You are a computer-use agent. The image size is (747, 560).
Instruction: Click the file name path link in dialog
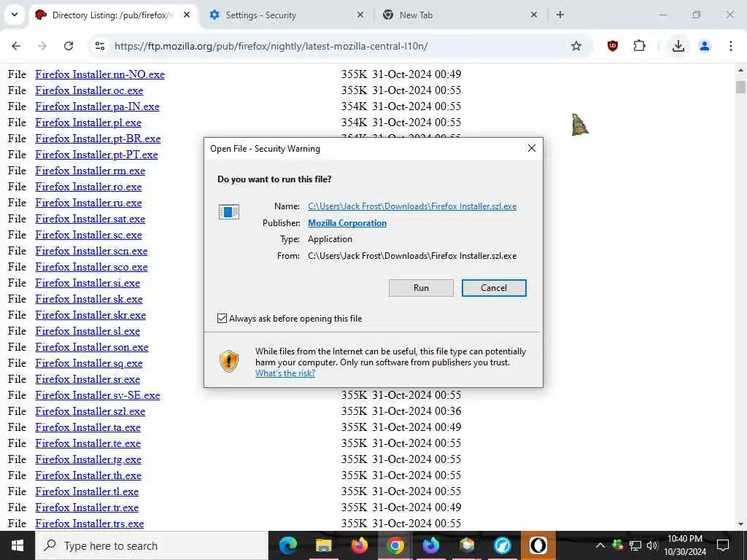412,206
